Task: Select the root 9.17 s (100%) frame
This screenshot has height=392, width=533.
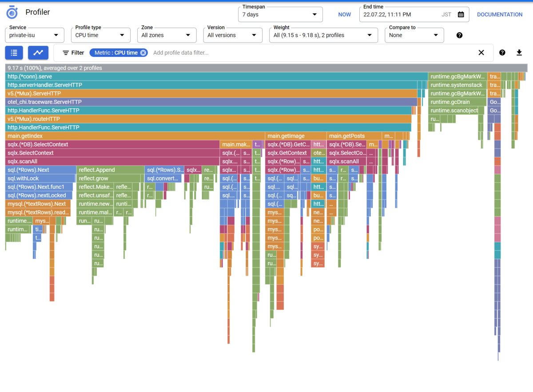Action: [266, 68]
